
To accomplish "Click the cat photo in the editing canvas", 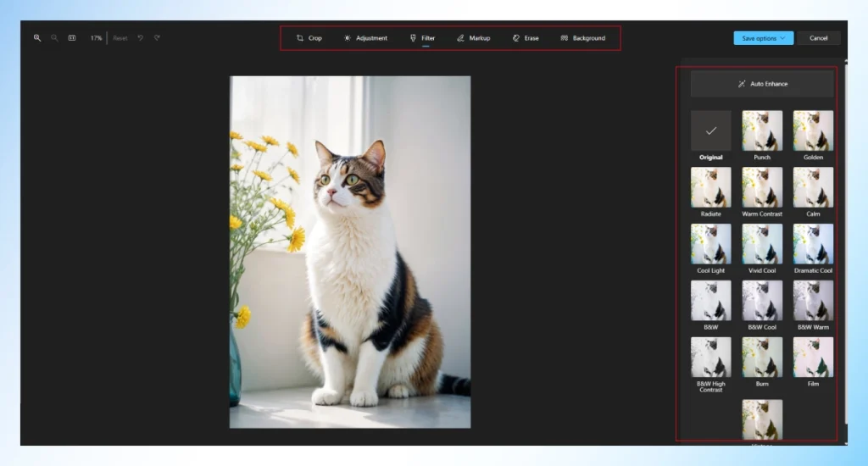I will point(350,252).
